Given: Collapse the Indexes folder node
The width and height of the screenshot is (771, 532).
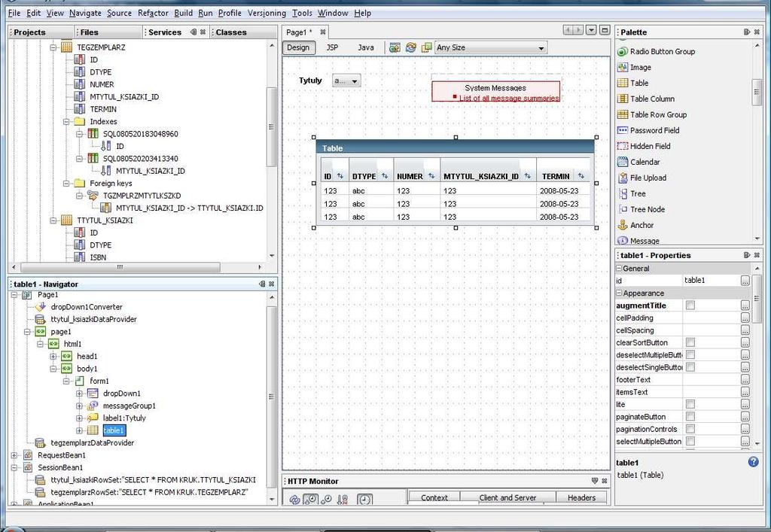Looking at the screenshot, I should 66,121.
